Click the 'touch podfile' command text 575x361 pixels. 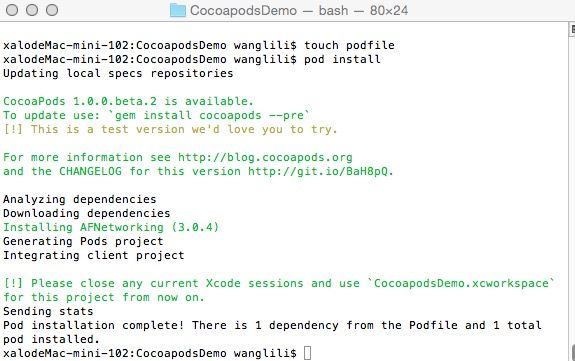(349, 45)
